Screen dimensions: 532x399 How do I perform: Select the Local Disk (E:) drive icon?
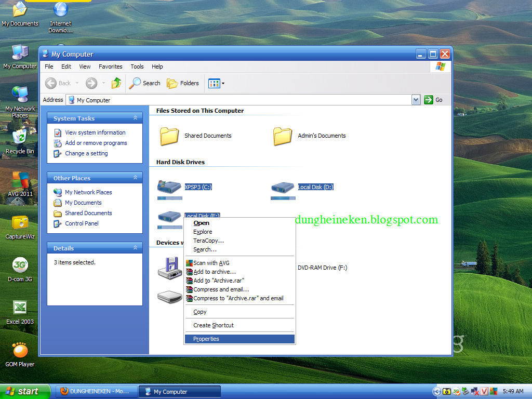[x=170, y=219]
